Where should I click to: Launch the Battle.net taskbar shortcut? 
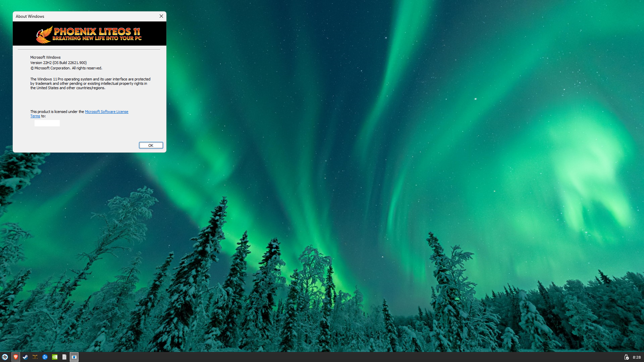tap(45, 357)
